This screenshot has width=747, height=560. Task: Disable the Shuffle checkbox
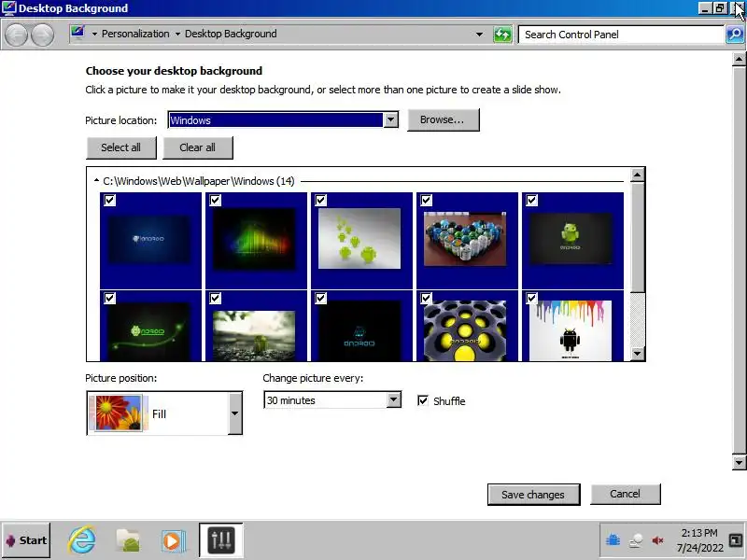423,400
